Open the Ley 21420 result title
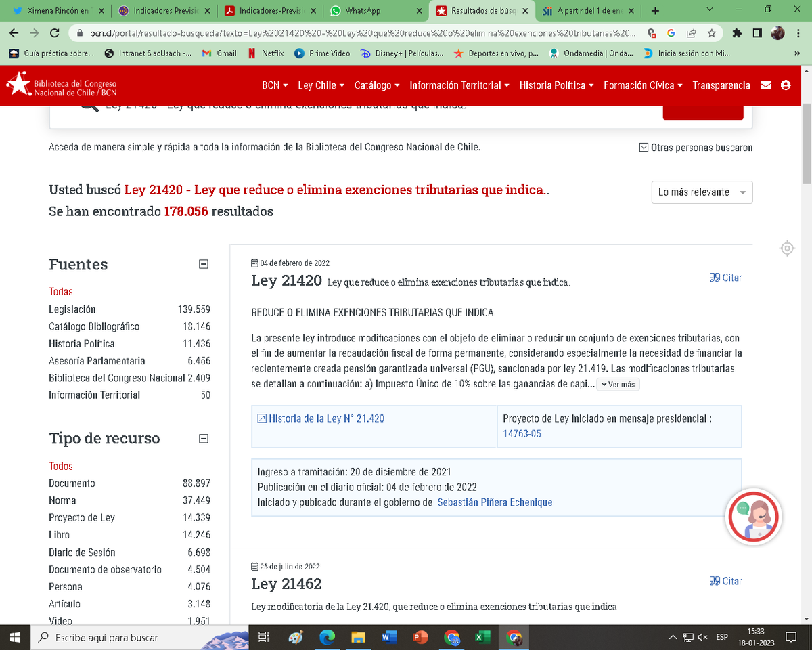812x650 pixels. pos(286,280)
